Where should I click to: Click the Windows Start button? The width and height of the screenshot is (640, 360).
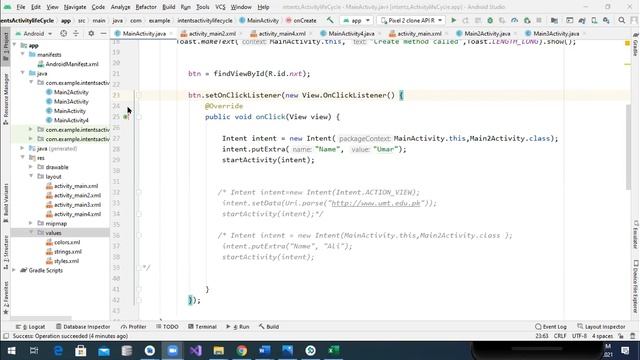point(11,350)
